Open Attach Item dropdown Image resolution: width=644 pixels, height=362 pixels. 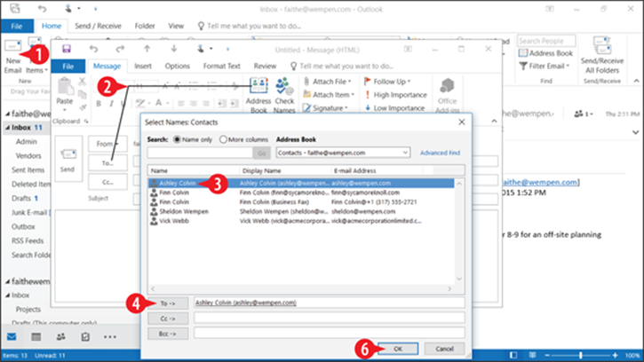coord(329,95)
